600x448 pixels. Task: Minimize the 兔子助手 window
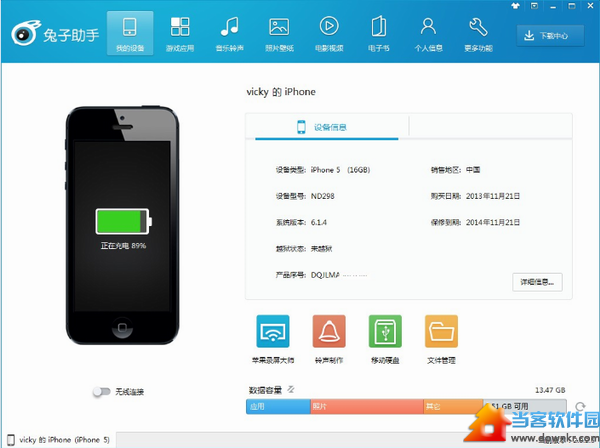click(x=553, y=6)
